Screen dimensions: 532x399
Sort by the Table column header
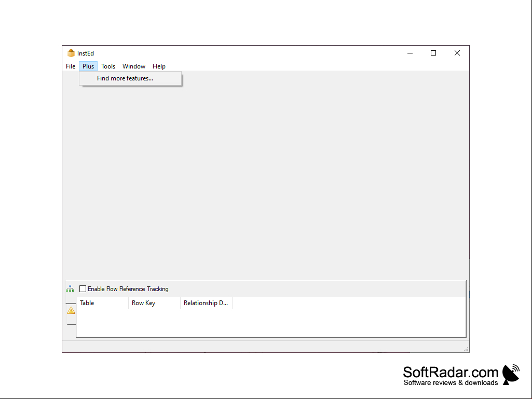pos(102,303)
